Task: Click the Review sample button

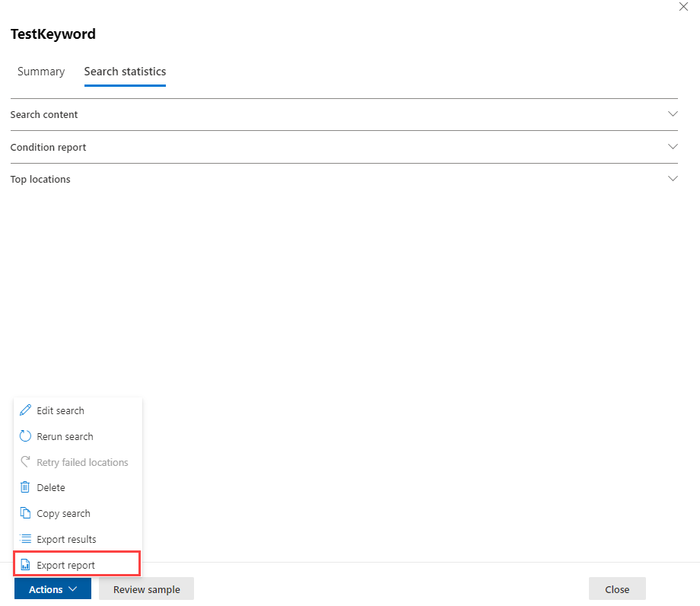Action: (146, 589)
